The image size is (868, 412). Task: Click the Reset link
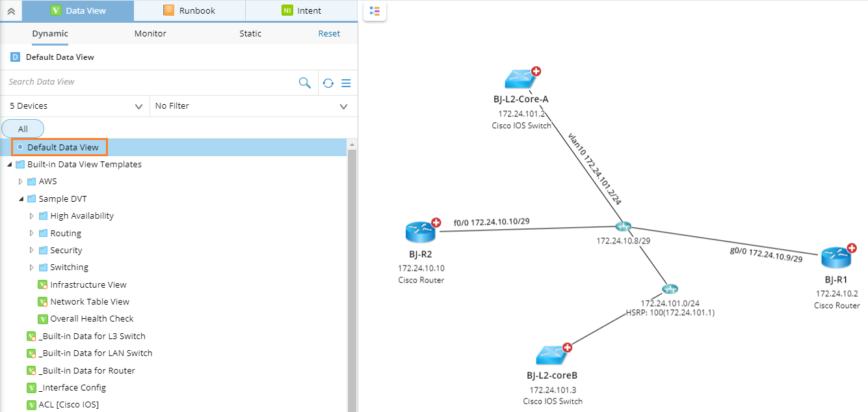tap(329, 33)
